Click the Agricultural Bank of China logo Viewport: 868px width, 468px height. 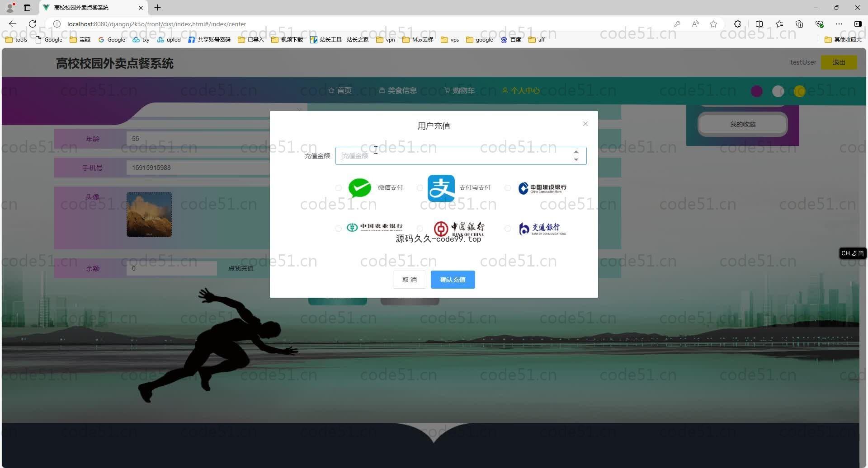[x=374, y=227]
